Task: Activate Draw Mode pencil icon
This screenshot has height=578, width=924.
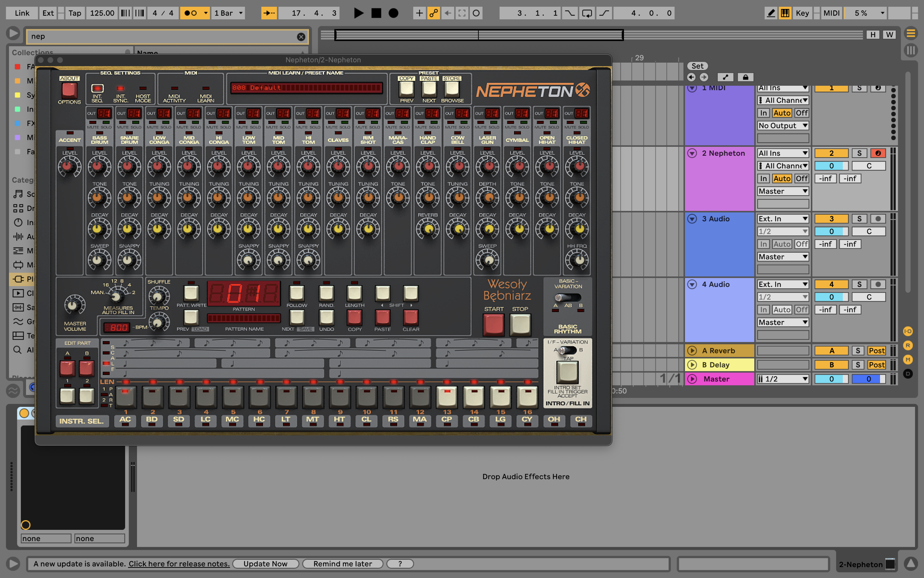Action: click(x=771, y=13)
